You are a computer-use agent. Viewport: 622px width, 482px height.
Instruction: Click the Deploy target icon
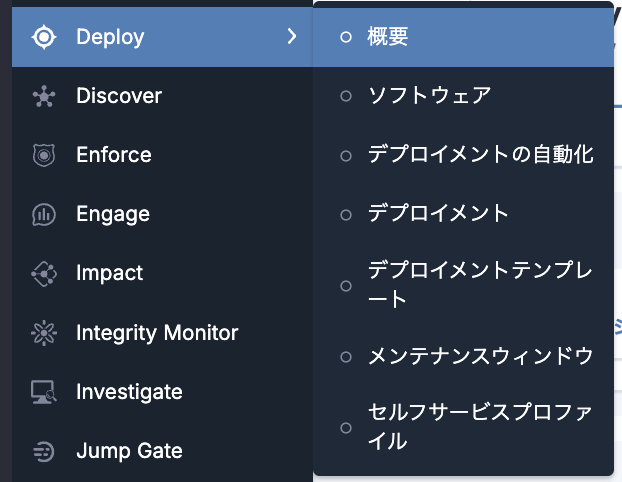coord(43,37)
